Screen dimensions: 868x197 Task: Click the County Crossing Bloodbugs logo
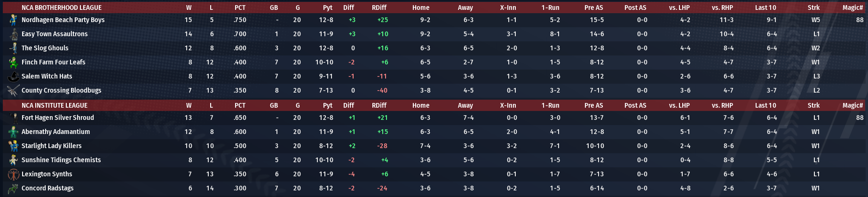(x=14, y=90)
